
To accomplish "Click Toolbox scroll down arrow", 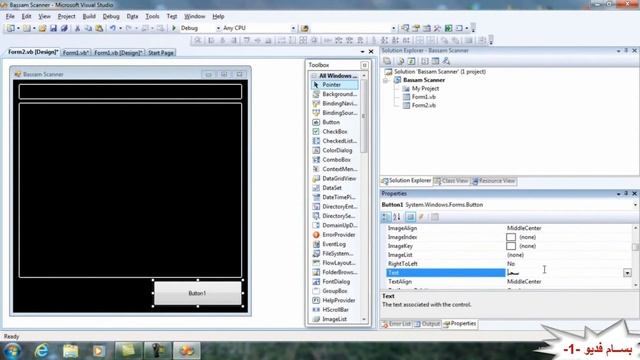I will click(364, 320).
